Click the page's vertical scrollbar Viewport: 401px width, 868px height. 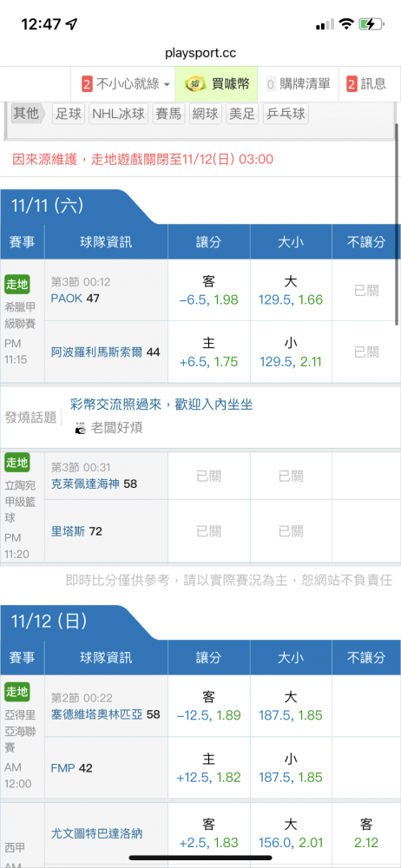(x=398, y=224)
